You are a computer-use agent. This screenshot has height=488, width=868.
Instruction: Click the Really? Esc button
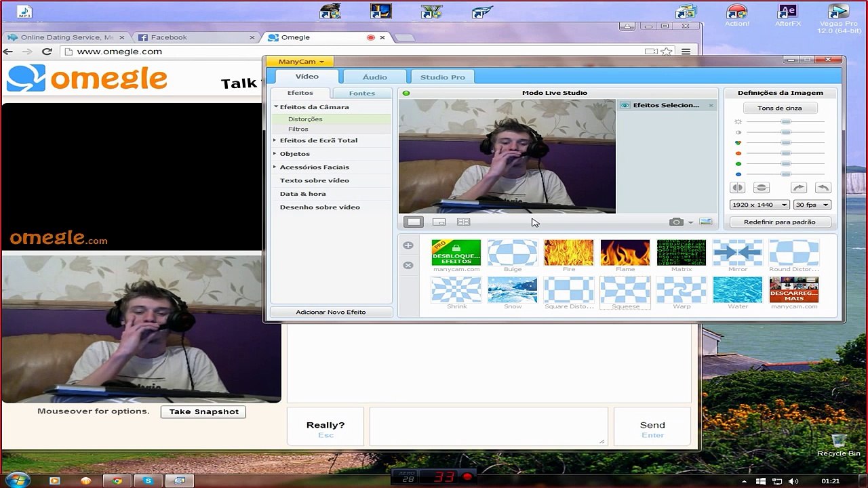pos(325,427)
